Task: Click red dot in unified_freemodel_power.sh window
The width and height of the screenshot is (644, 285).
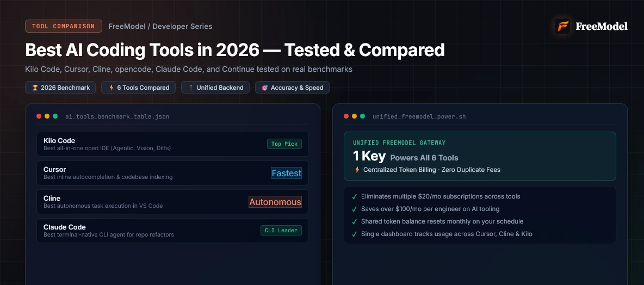Action: pos(346,116)
